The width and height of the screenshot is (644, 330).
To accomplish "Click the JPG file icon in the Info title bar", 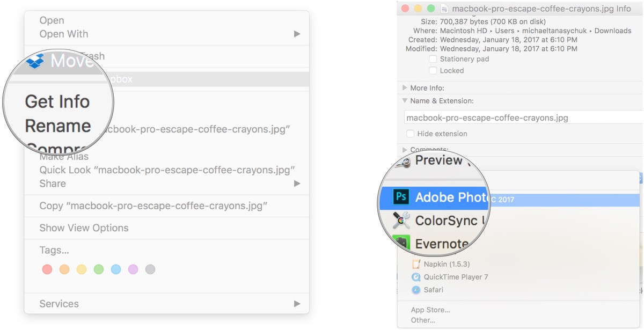I will click(x=444, y=9).
